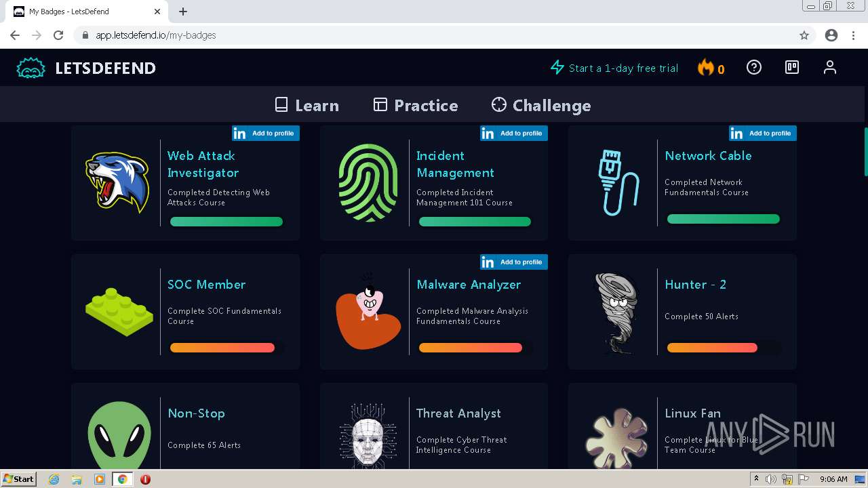Screen dimensions: 868x488
Task: Click the SOC Member title
Action: click(x=206, y=285)
